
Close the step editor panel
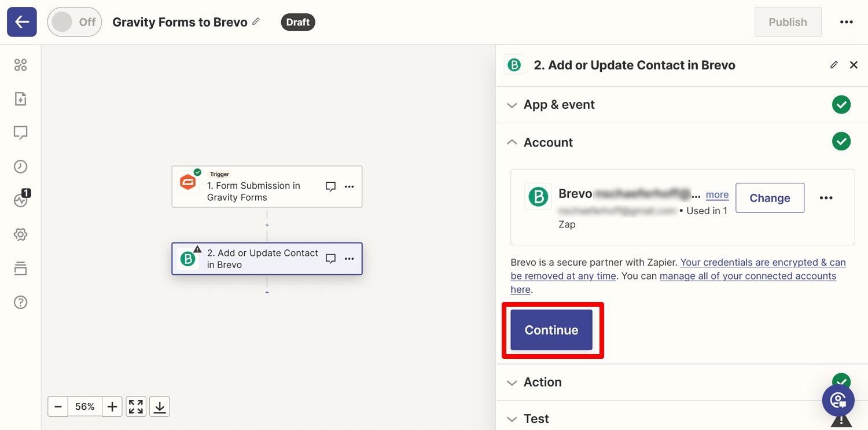(854, 65)
